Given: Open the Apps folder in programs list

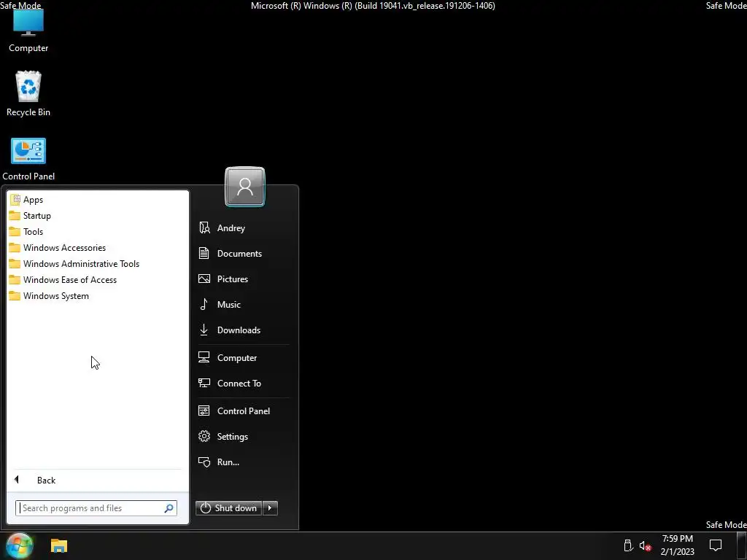Looking at the screenshot, I should [x=98, y=200].
